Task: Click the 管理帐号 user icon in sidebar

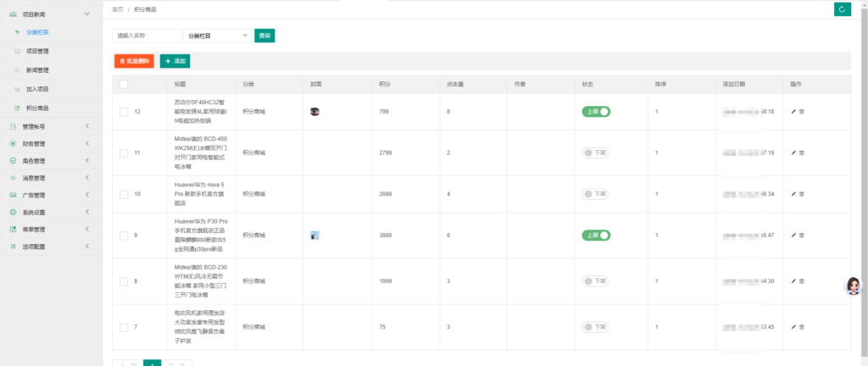Action: tap(13, 126)
